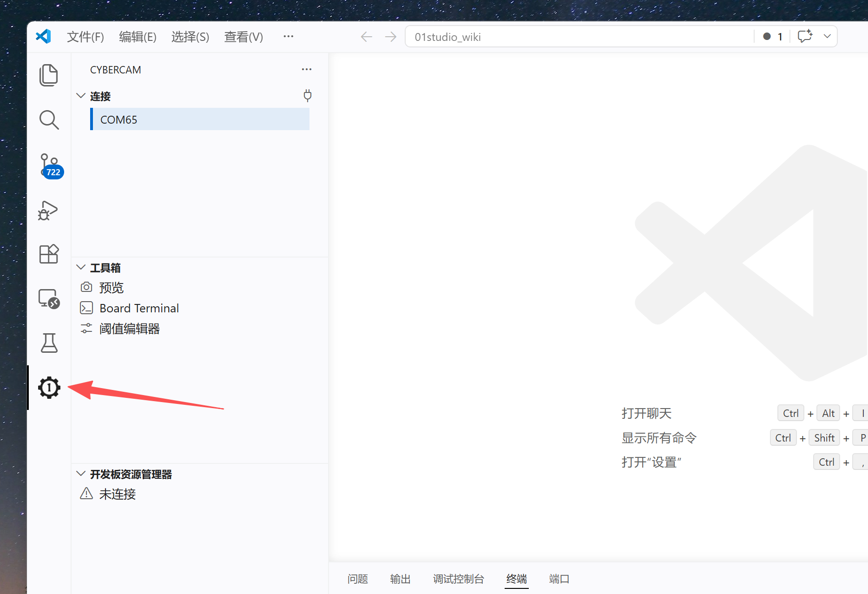This screenshot has width=868, height=594.
Task: Open the 阈值编辑器 tool
Action: (x=129, y=329)
